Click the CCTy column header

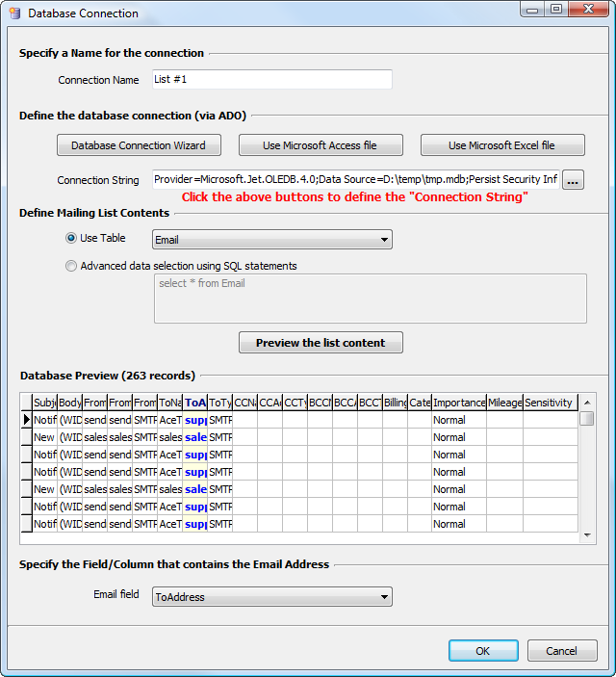tap(295, 403)
